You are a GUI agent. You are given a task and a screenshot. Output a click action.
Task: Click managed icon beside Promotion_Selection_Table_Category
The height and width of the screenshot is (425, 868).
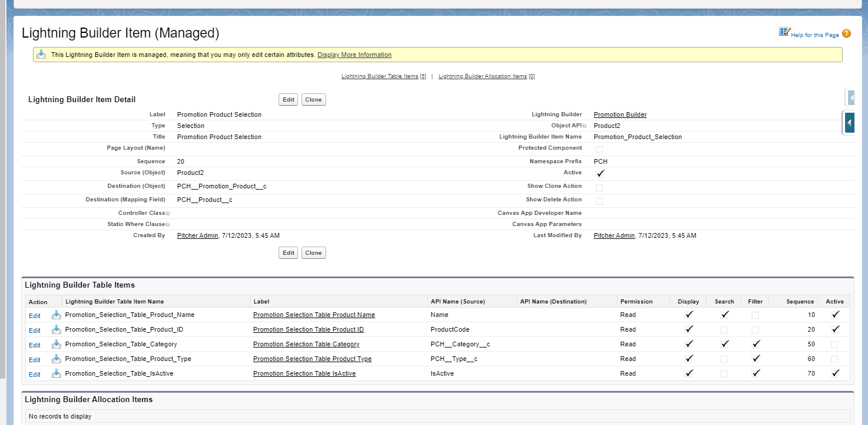[56, 344]
